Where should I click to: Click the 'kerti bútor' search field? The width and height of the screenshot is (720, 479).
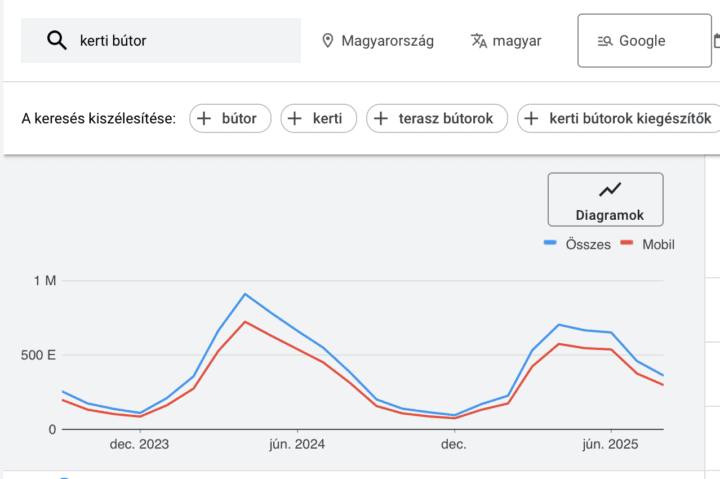(x=180, y=41)
